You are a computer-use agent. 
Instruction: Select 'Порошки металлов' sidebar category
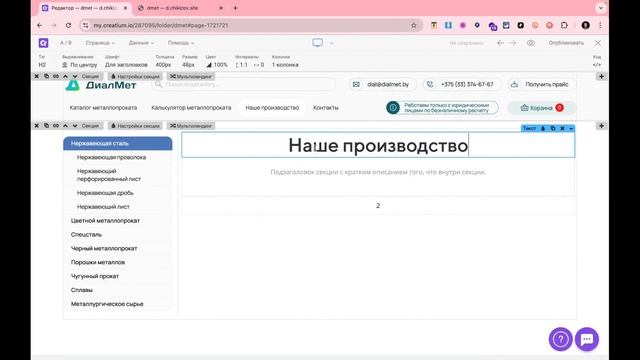(98, 262)
